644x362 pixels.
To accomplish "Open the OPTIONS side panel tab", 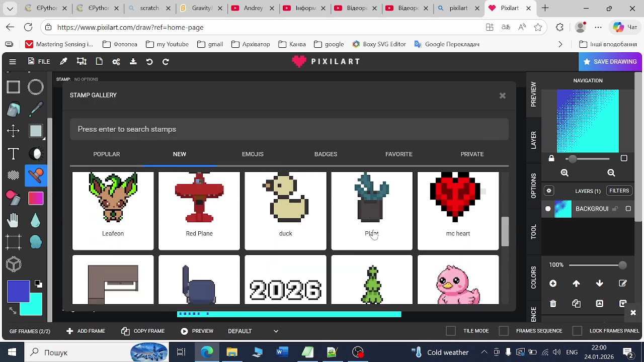I will [533, 186].
